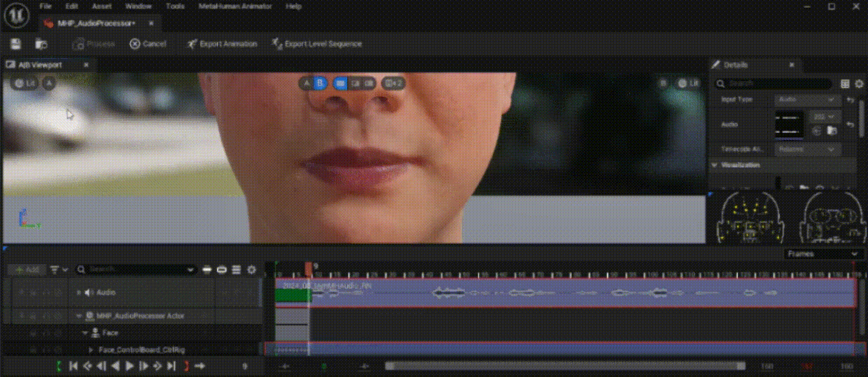Play the sequence forward
The width and height of the screenshot is (868, 377).
point(129,365)
